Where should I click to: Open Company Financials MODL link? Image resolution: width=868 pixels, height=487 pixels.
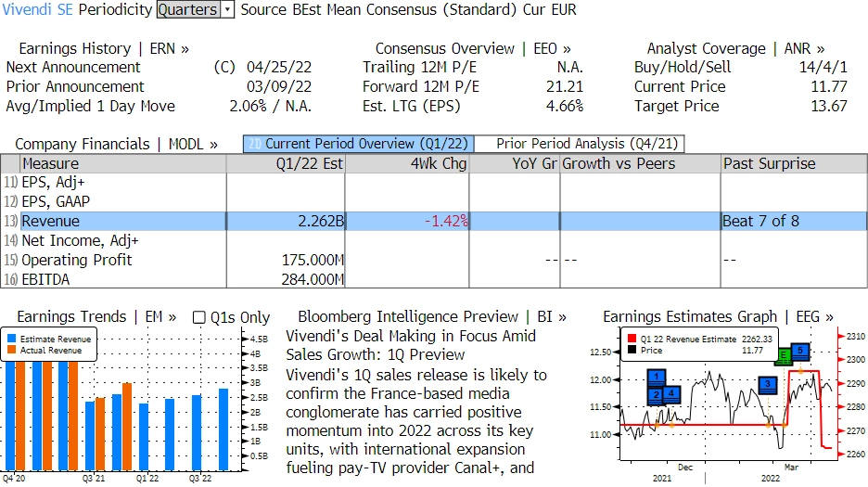click(116, 144)
